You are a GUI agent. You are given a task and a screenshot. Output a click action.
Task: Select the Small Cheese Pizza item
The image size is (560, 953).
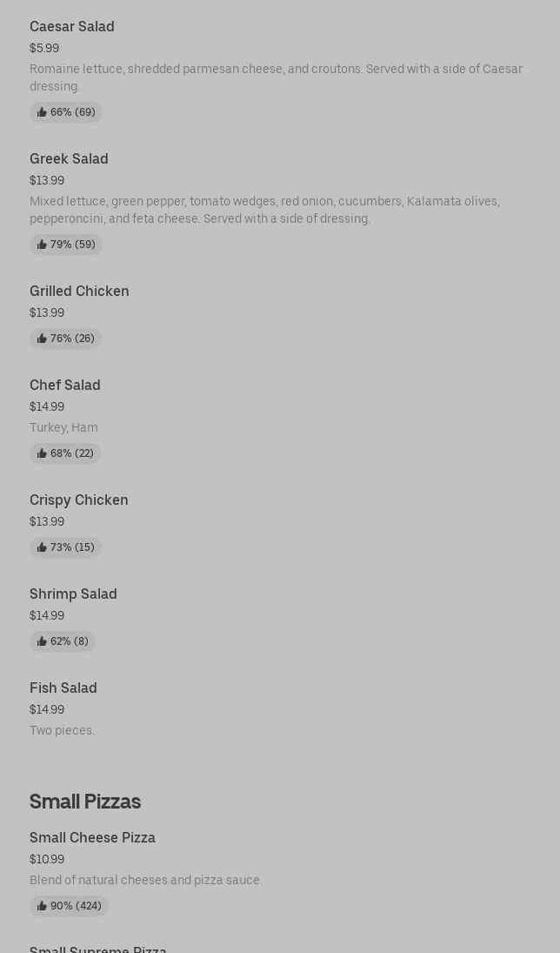pyautogui.click(x=92, y=838)
